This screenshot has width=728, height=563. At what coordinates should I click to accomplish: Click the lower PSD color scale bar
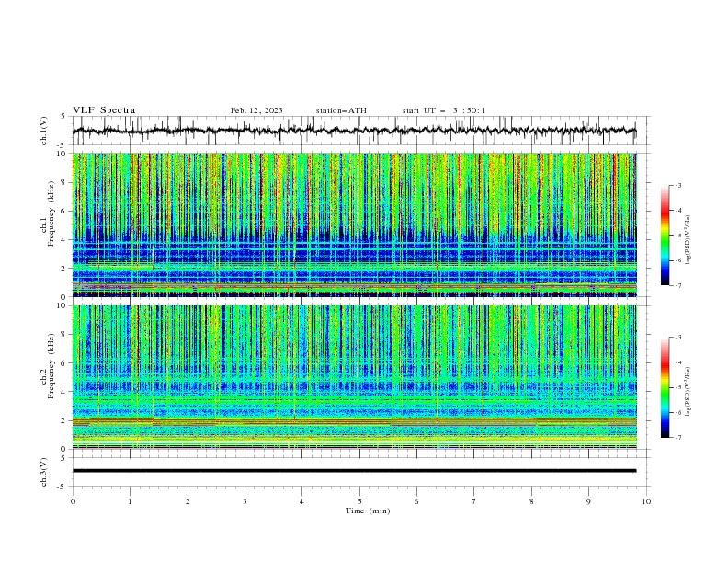pos(665,387)
